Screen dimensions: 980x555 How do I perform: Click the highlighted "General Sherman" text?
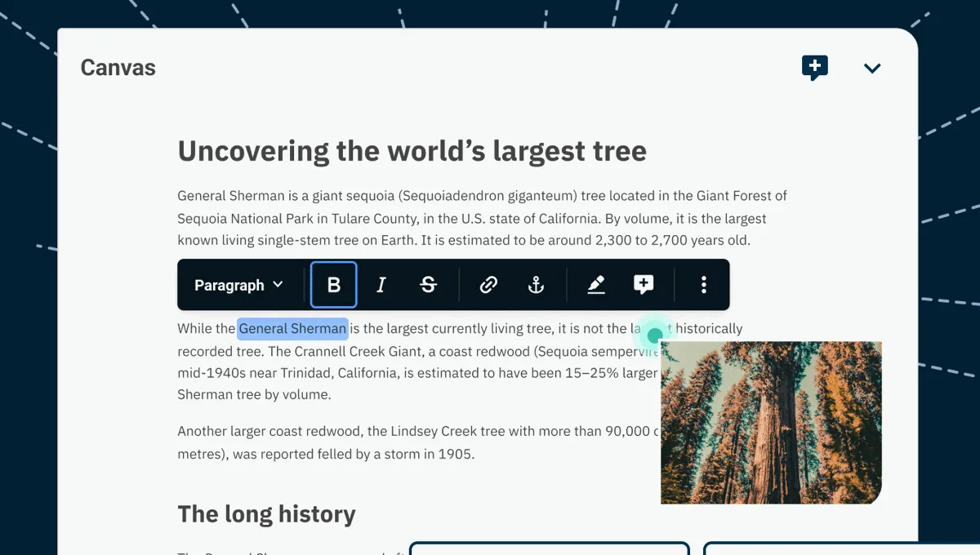click(x=292, y=329)
